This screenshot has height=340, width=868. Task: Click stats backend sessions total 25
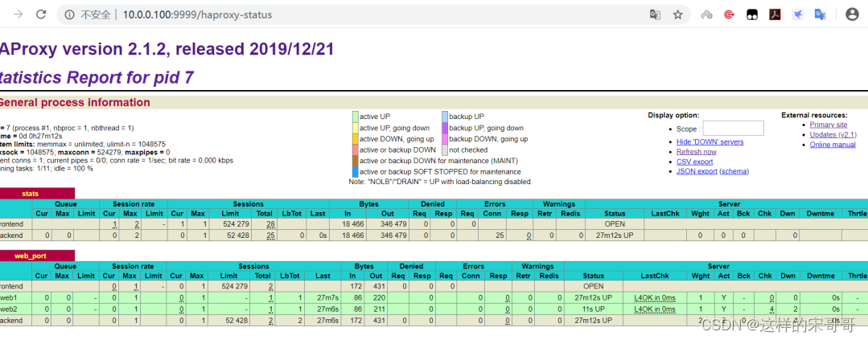270,236
